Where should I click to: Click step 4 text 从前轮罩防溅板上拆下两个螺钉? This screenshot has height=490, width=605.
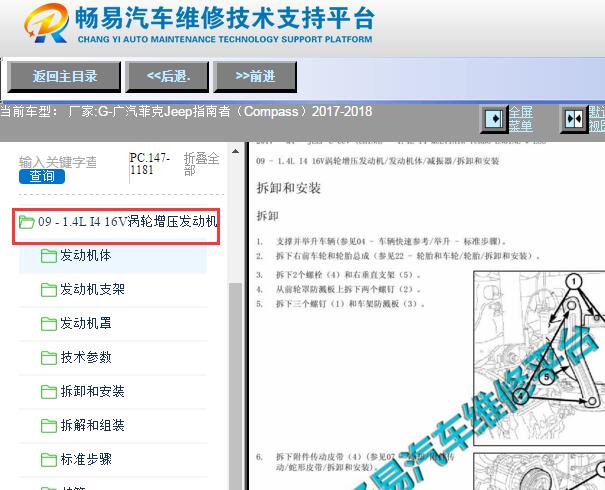point(348,289)
